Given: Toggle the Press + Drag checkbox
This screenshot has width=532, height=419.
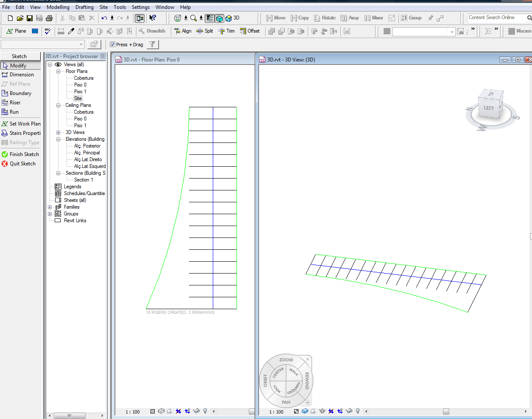Looking at the screenshot, I should (x=113, y=45).
